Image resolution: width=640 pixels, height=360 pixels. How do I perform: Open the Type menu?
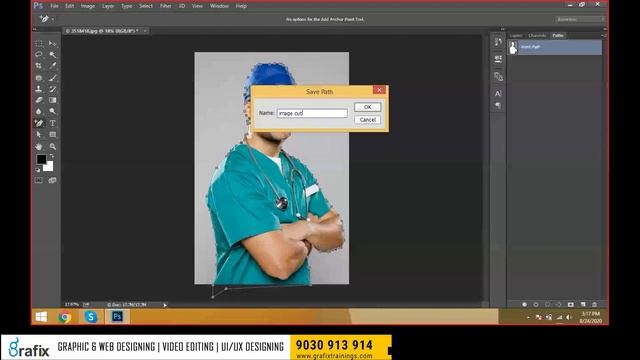127,6
